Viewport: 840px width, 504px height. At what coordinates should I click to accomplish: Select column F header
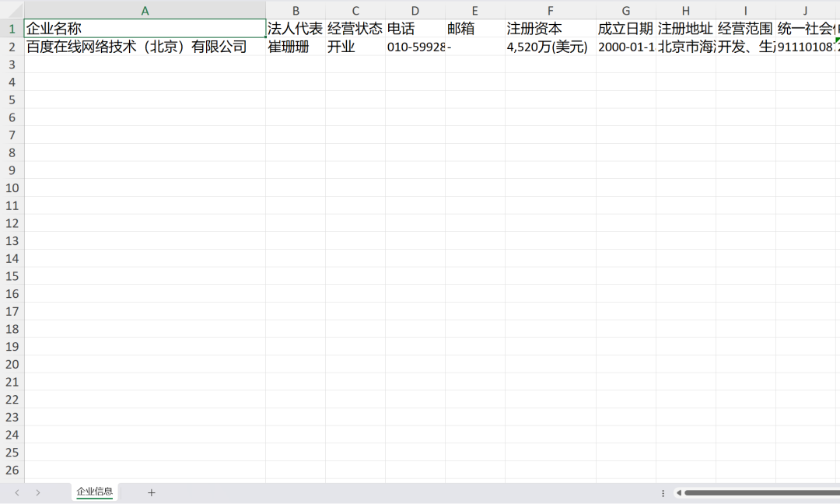tap(550, 11)
